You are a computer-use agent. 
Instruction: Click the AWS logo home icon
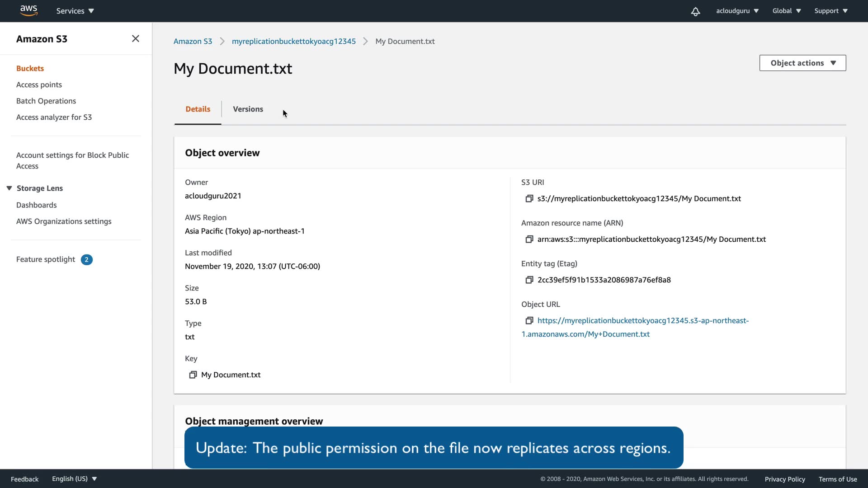pyautogui.click(x=28, y=10)
